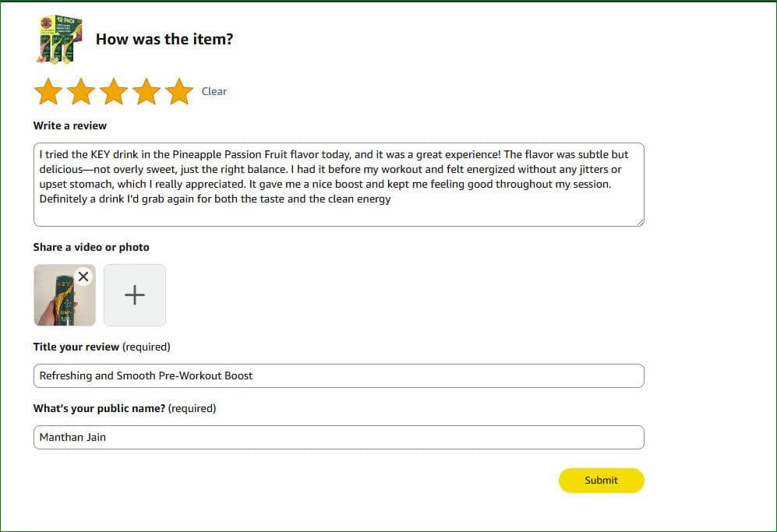777x532 pixels.
Task: Click the 'Share a video or photo' label
Action: (x=91, y=247)
